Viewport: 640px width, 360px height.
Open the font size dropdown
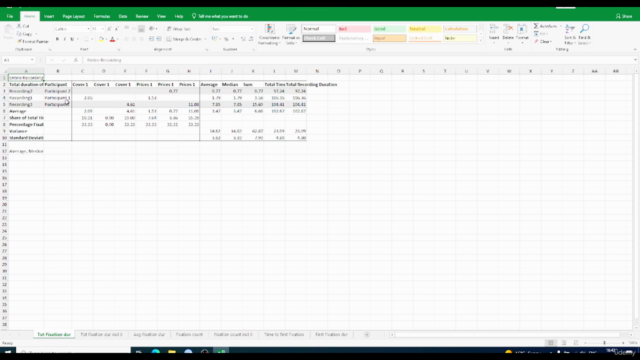click(x=102, y=29)
